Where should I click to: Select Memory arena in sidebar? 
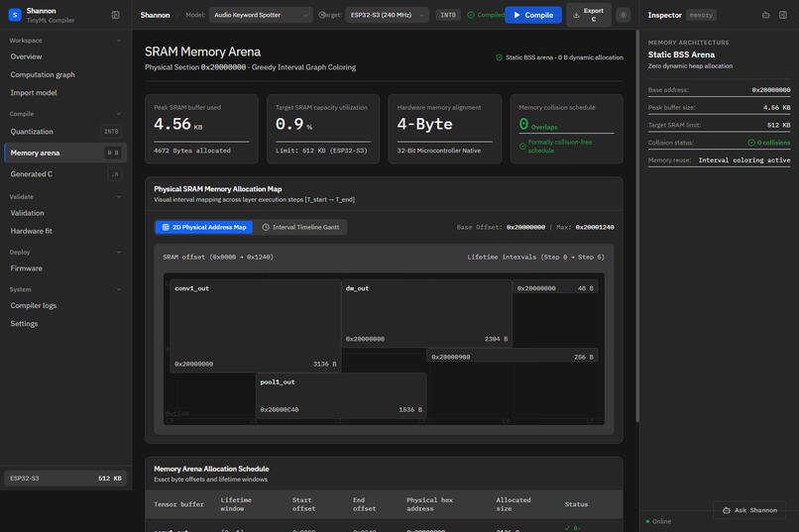(x=65, y=153)
